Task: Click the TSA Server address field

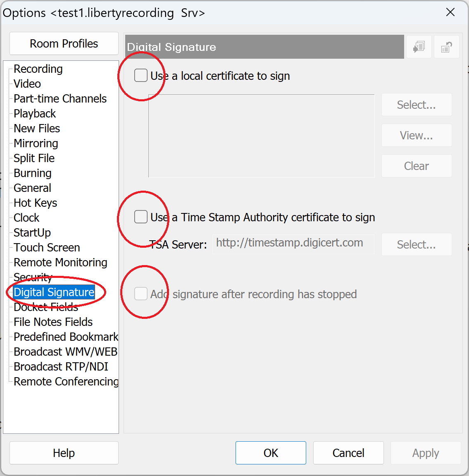Action: 293,244
